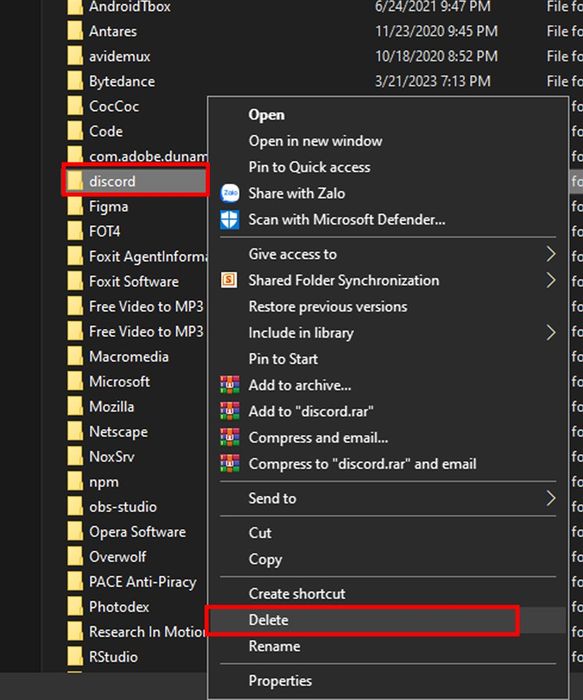The width and height of the screenshot is (583, 700).
Task: Click the Antares folder icon
Action: (75, 31)
